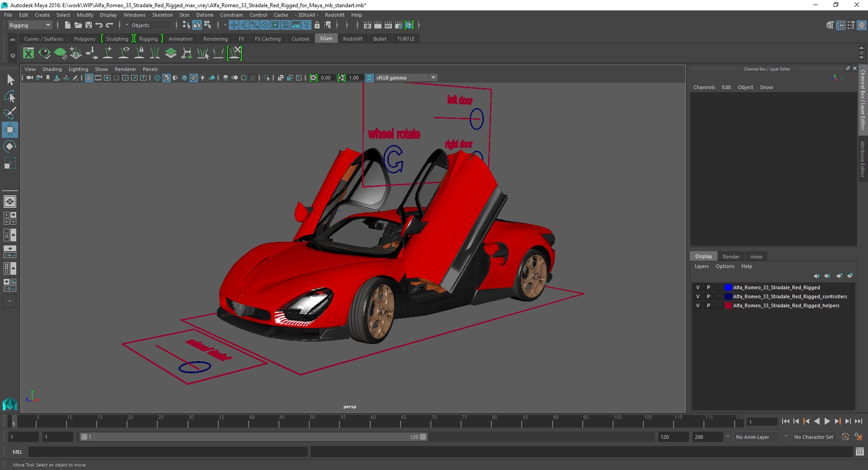Open the sRGB gamma view transform dropdown
This screenshot has width=868, height=470.
click(x=406, y=78)
